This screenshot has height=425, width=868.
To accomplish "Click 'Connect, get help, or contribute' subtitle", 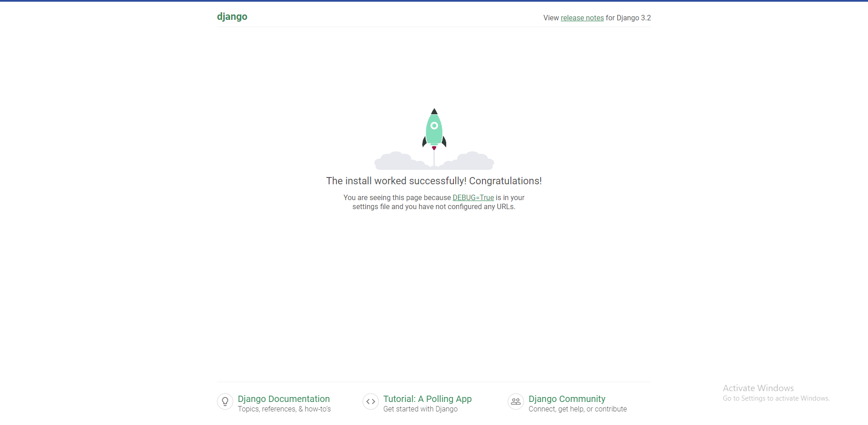I will tap(578, 409).
